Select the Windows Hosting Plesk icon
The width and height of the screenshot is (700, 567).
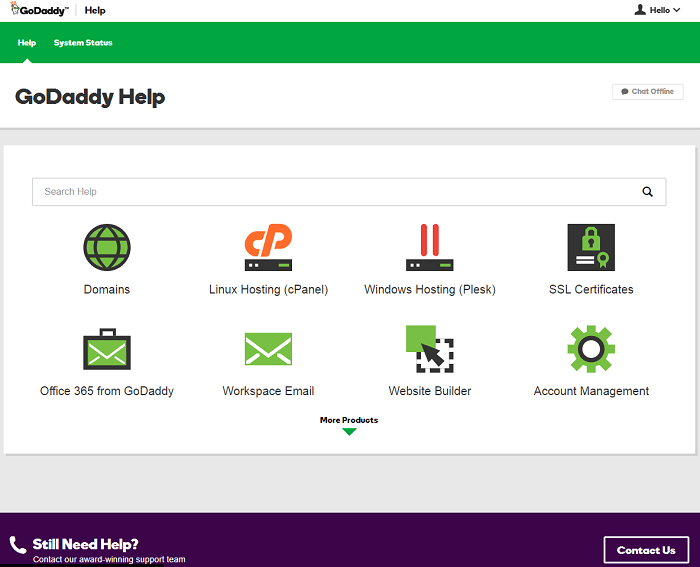pos(429,247)
